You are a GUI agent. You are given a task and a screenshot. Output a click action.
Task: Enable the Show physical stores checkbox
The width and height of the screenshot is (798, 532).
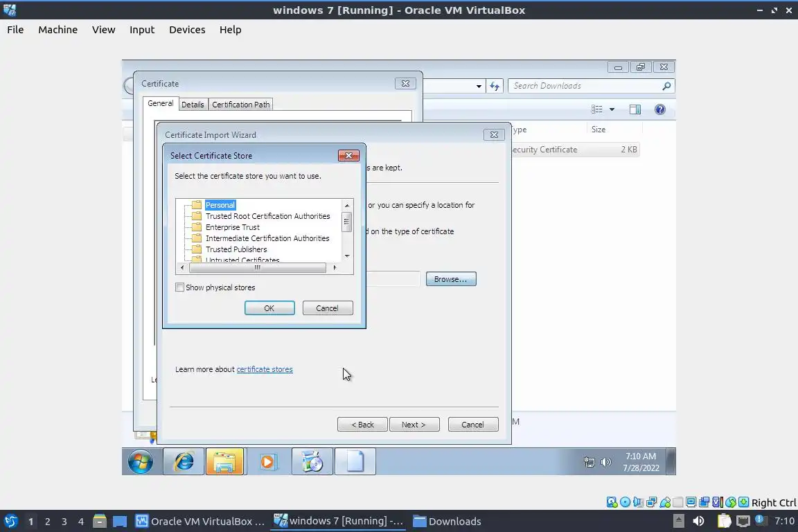179,287
